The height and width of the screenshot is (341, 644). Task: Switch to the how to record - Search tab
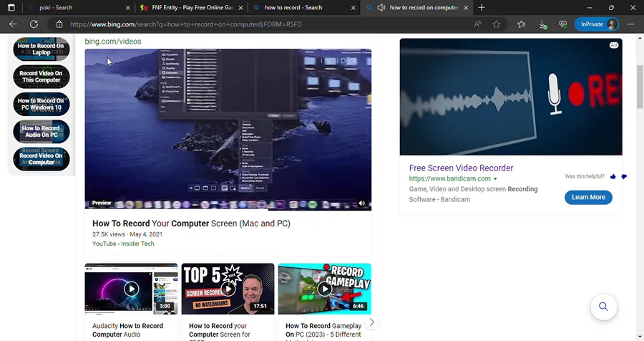point(304,7)
